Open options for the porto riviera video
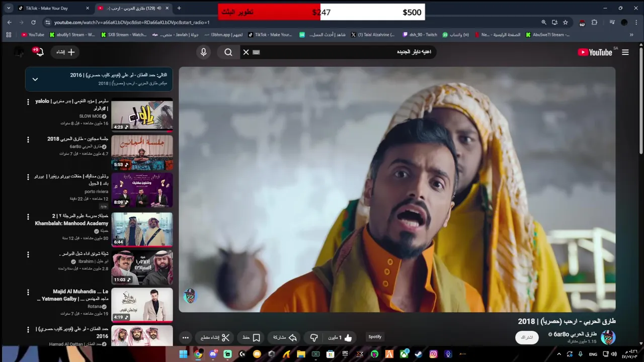Viewport: 644px width, 362px height. pyautogui.click(x=28, y=177)
